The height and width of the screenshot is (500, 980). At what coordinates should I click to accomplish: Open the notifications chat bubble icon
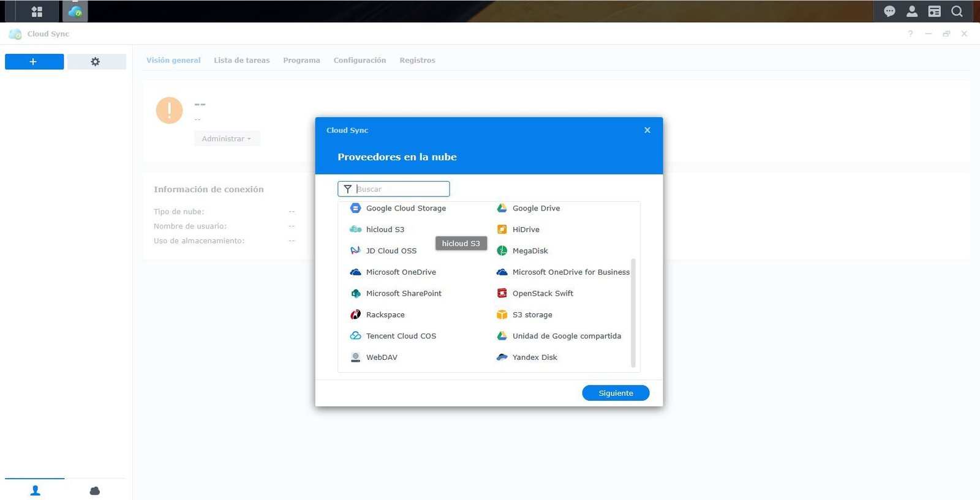pos(889,12)
